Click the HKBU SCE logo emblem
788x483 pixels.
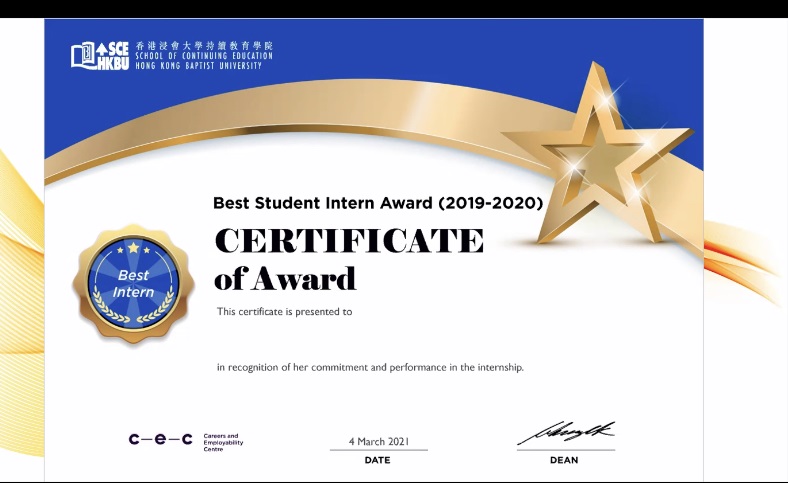click(100, 54)
